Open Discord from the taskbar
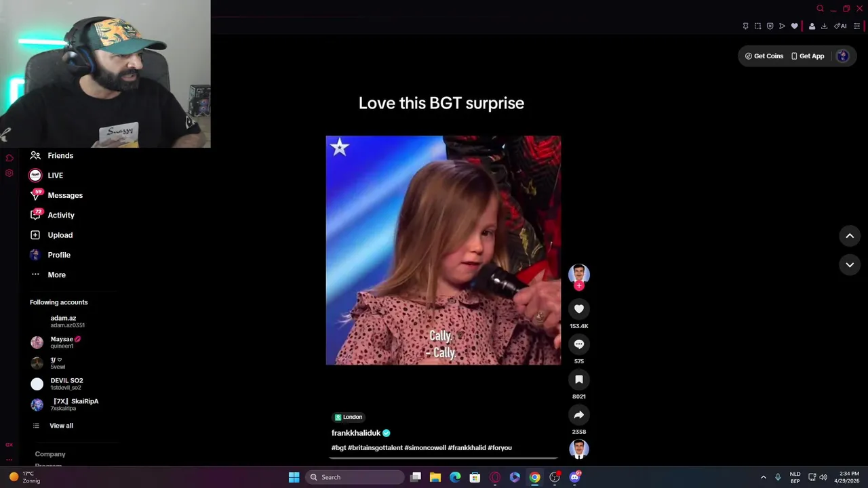Screen dimensions: 868x488 [575, 477]
